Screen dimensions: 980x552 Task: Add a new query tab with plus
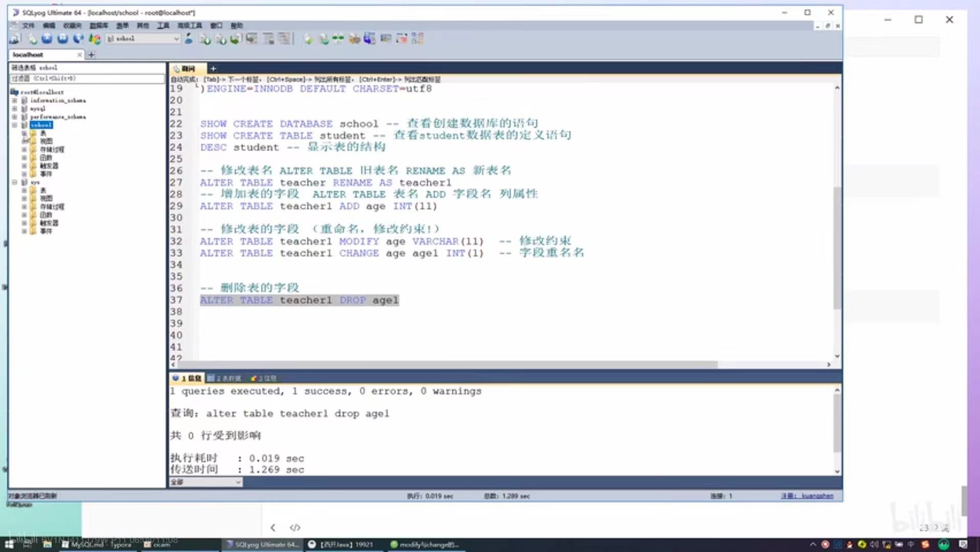click(213, 68)
